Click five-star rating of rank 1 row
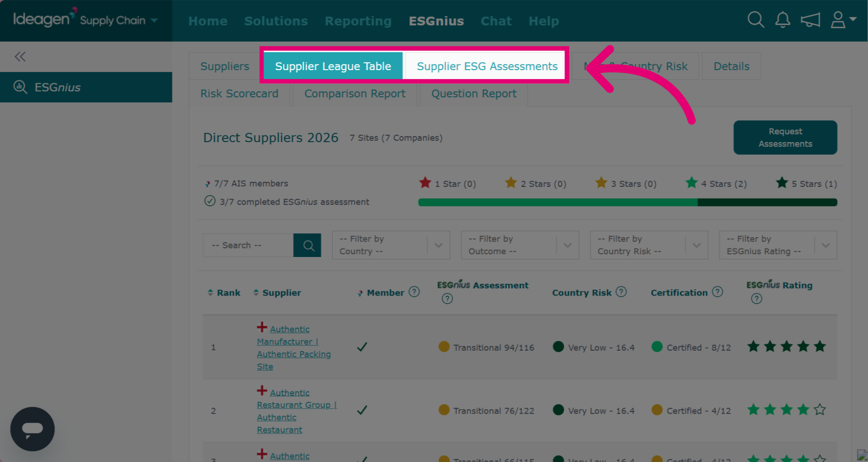This screenshot has height=462, width=868. [787, 347]
